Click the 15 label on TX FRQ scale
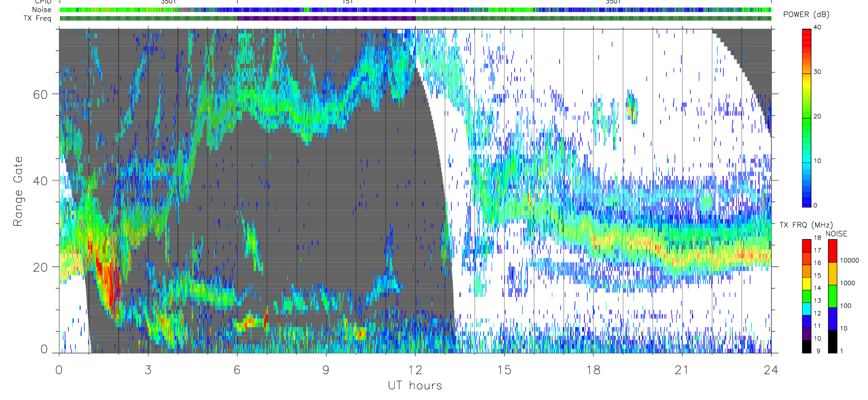Viewport: 868px width, 400px height. coord(817,276)
